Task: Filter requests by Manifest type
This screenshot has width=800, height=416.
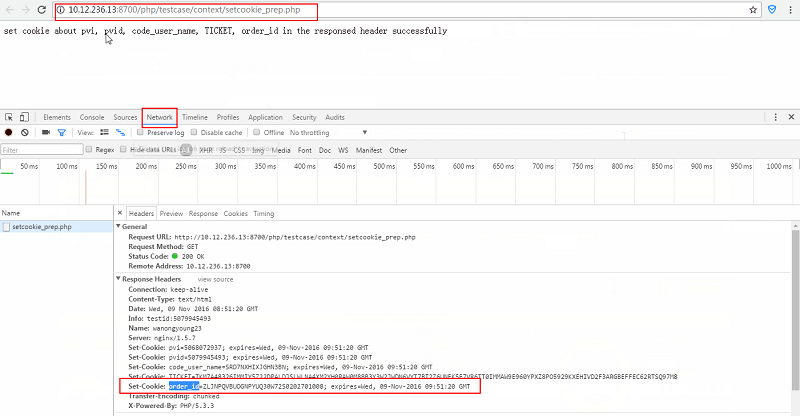Action: tap(369, 150)
